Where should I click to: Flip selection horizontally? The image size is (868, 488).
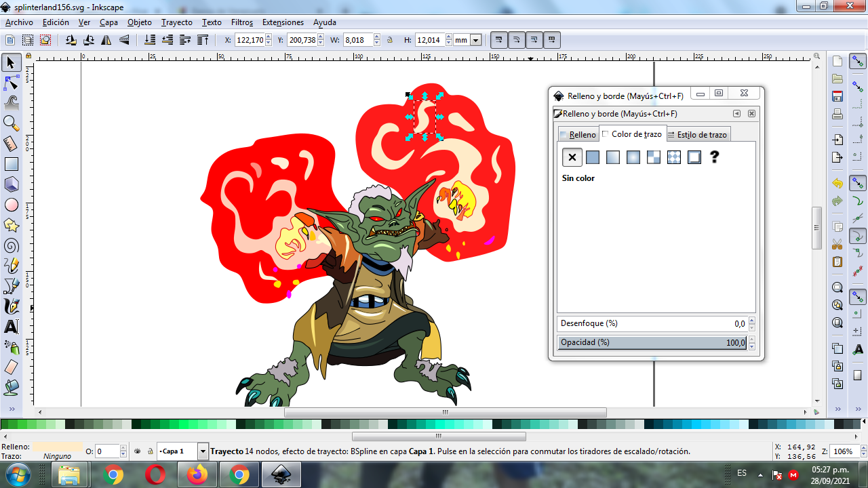(x=106, y=40)
